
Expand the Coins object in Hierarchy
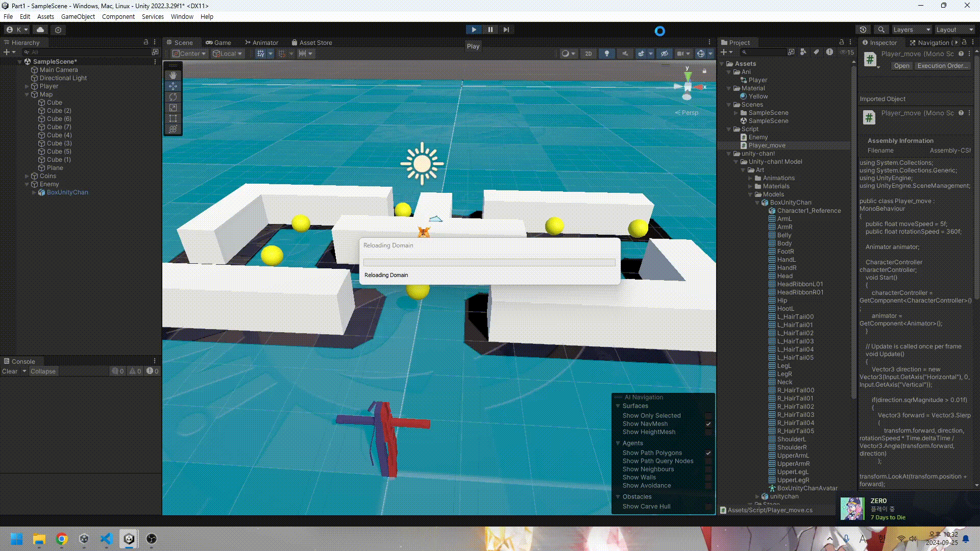tap(27, 176)
